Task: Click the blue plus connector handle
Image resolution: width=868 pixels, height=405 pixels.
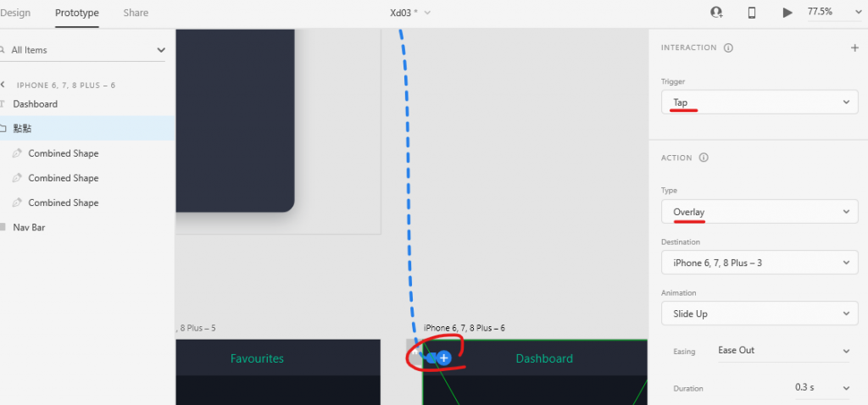Action: pyautogui.click(x=443, y=358)
